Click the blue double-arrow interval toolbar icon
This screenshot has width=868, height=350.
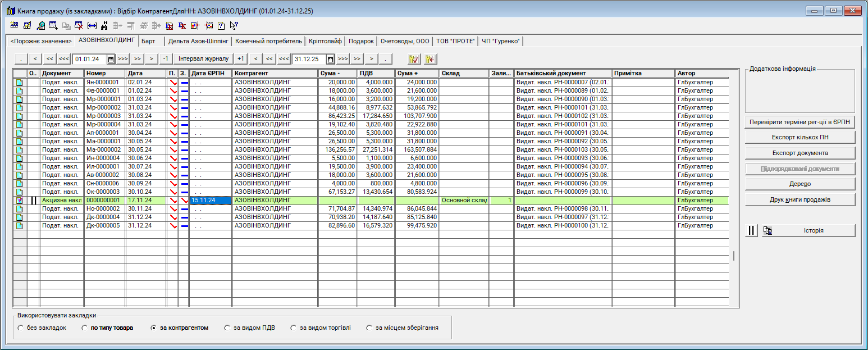pyautogui.click(x=92, y=25)
